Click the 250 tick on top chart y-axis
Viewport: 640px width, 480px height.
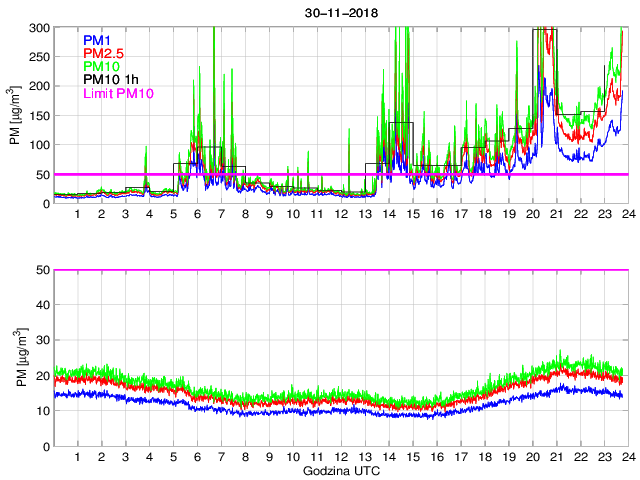coord(38,56)
